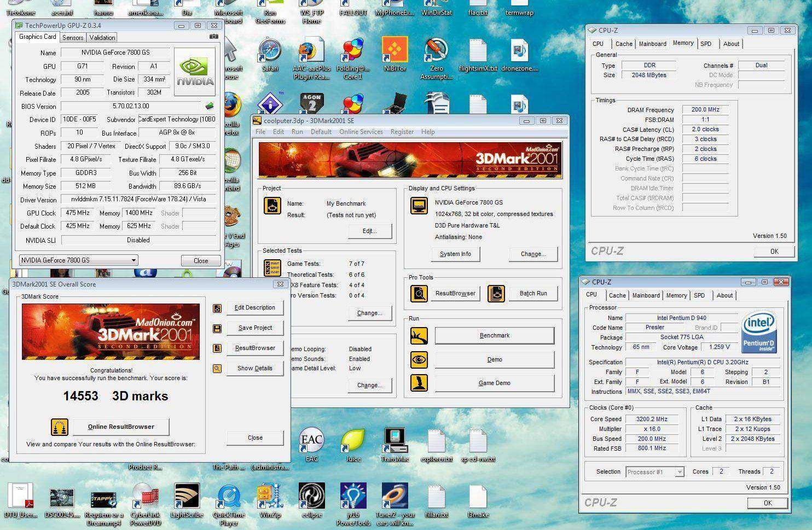
Task: Click the NVIDIA logo in GPU-Z
Action: click(x=195, y=73)
